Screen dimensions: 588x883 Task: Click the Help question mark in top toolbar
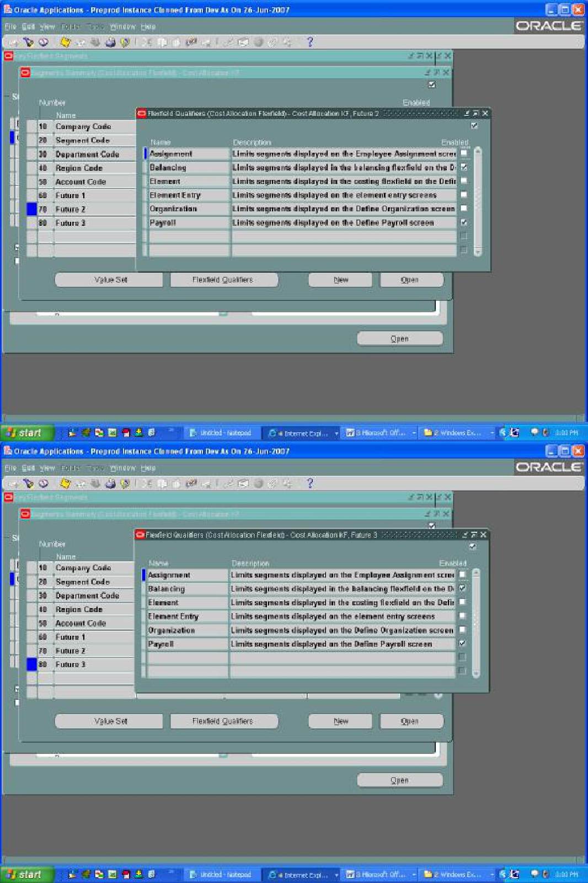(x=309, y=42)
